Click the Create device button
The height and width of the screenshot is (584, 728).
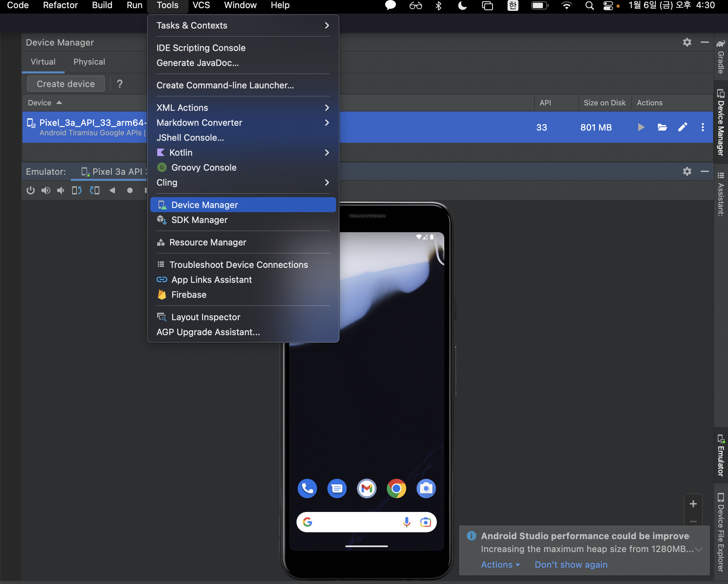click(x=66, y=84)
